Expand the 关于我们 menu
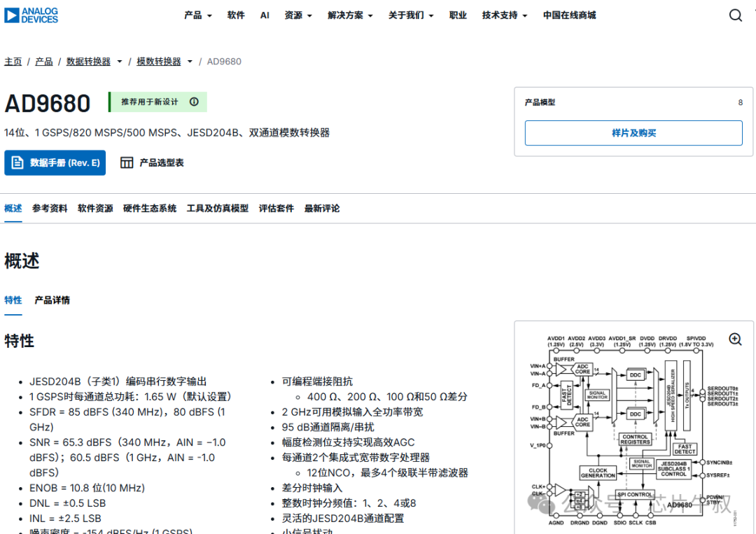 [411, 15]
